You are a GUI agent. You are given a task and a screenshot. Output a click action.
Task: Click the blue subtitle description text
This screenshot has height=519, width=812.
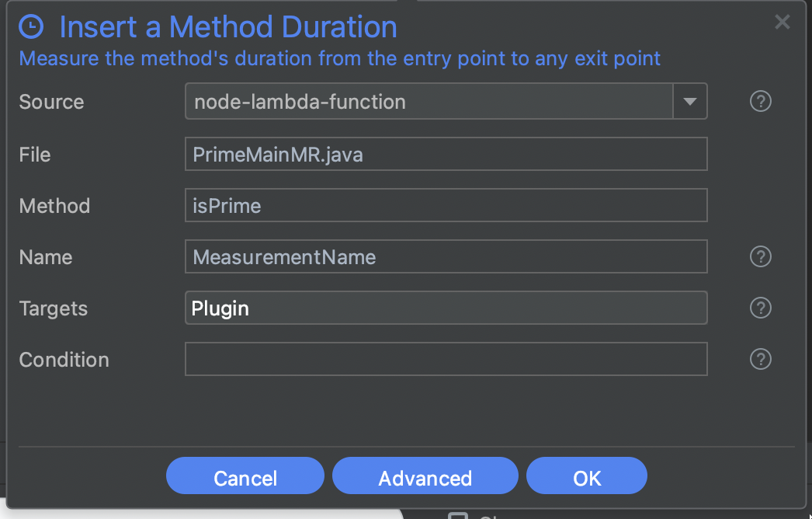339,58
